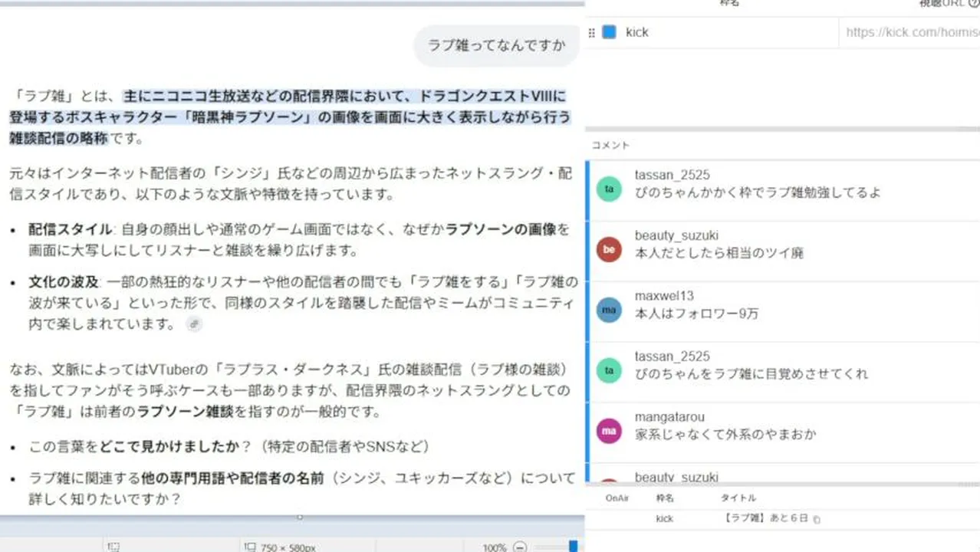Click the username mangatarou
Viewport: 980px width, 552px height.
(669, 417)
